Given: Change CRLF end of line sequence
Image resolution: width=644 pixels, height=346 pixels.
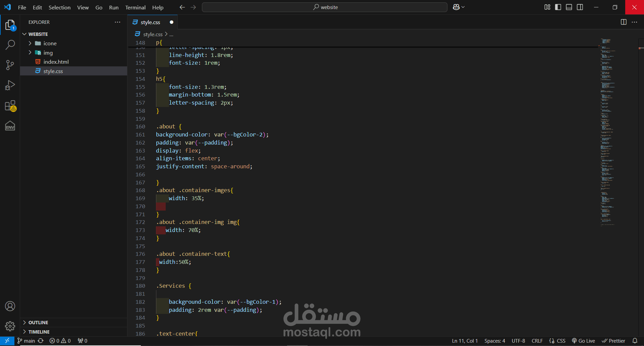Looking at the screenshot, I should pos(537,341).
